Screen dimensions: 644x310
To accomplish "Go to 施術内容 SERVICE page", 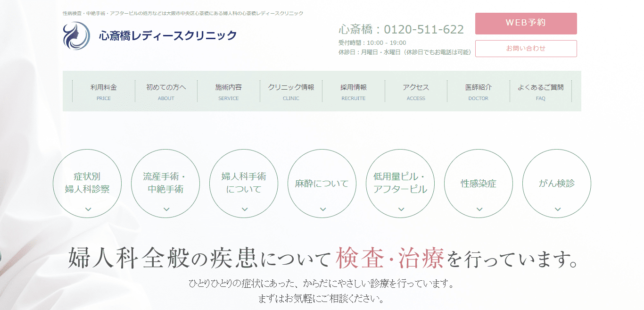I will coord(229,92).
